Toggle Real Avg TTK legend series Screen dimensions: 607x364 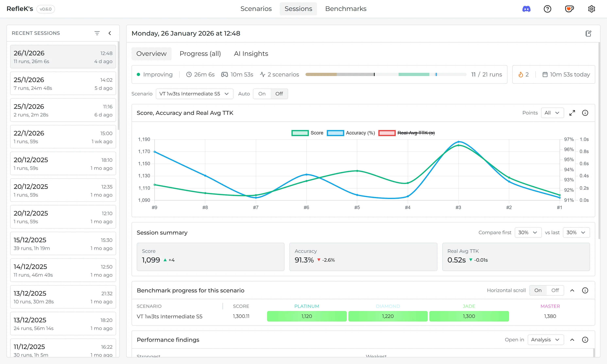[x=416, y=133]
